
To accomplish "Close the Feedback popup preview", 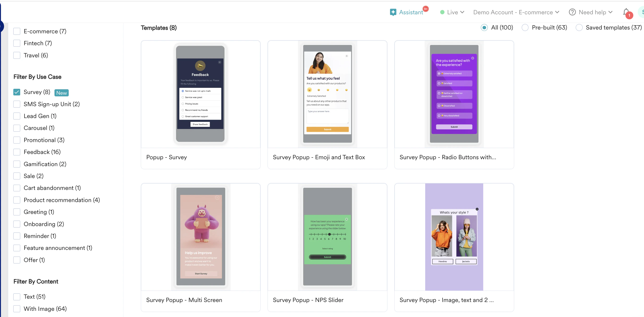I will pyautogui.click(x=220, y=62).
